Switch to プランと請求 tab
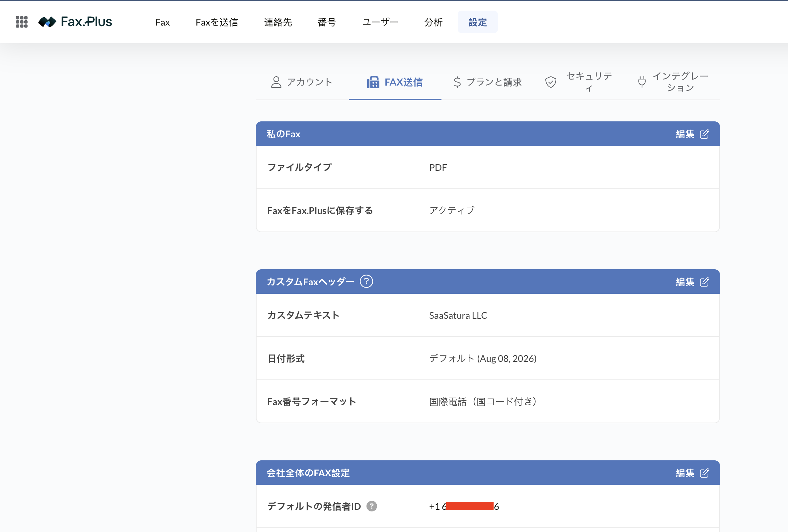Viewport: 788px width, 532px height. (488, 82)
